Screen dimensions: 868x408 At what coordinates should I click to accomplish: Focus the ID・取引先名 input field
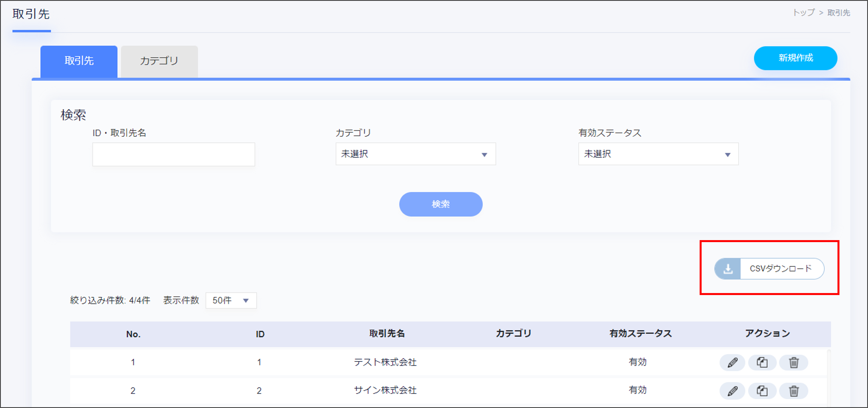173,154
